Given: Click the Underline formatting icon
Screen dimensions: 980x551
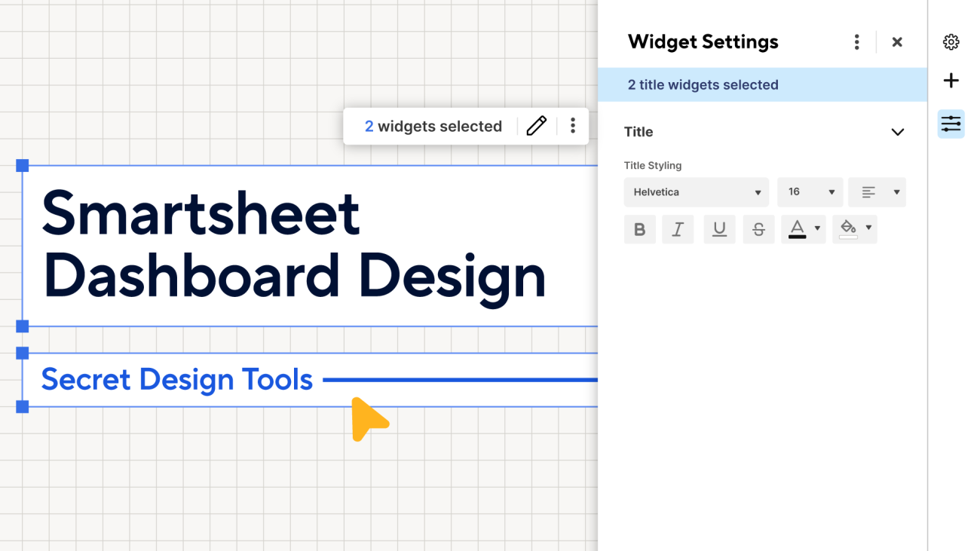Looking at the screenshot, I should coord(719,229).
